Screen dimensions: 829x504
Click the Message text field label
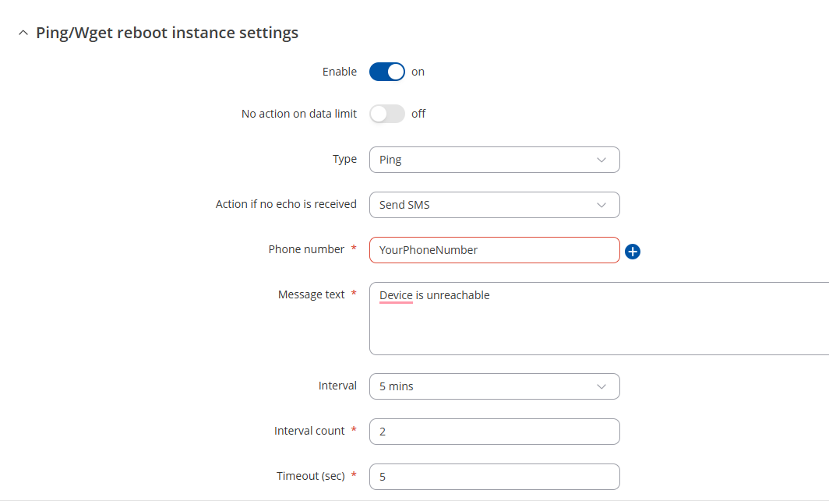tap(312, 294)
